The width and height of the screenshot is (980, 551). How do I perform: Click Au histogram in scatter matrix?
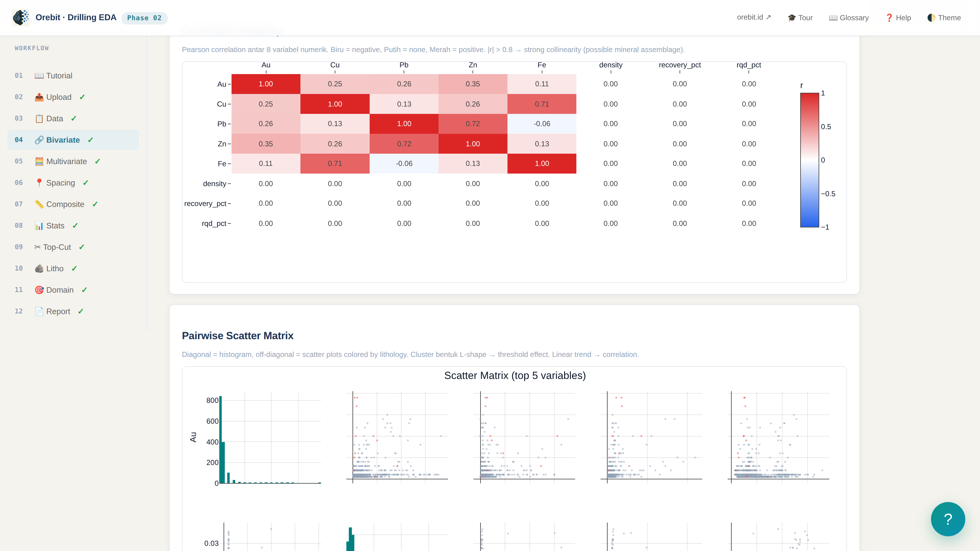click(270, 437)
